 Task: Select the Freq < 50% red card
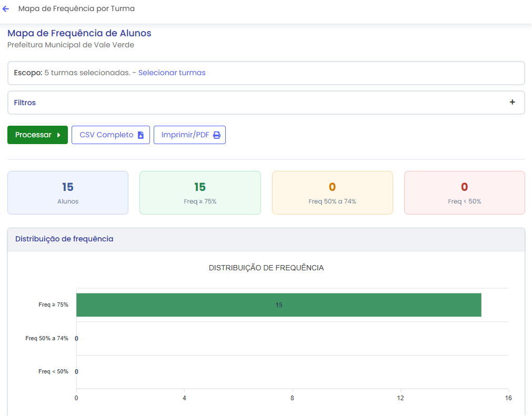465,192
